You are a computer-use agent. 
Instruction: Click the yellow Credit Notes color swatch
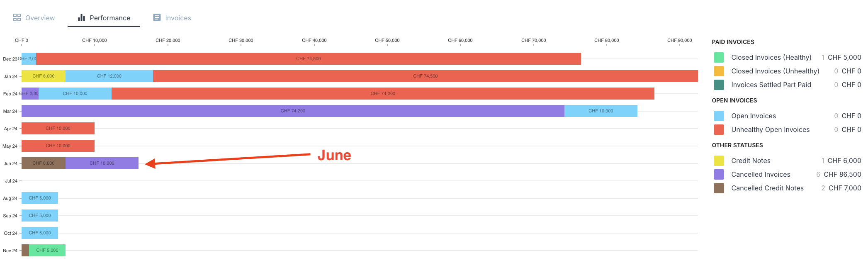click(719, 161)
